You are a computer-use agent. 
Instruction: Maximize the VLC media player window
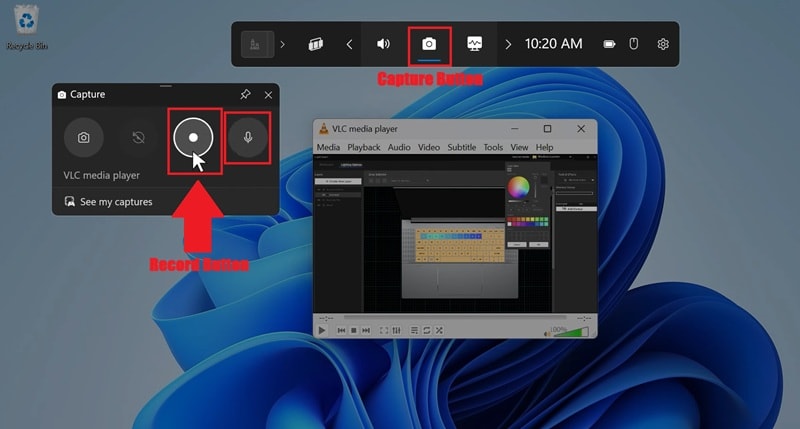[x=547, y=129]
